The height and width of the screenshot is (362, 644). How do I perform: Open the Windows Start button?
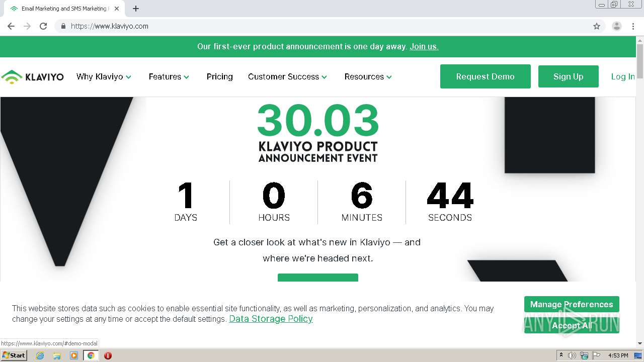14,355
